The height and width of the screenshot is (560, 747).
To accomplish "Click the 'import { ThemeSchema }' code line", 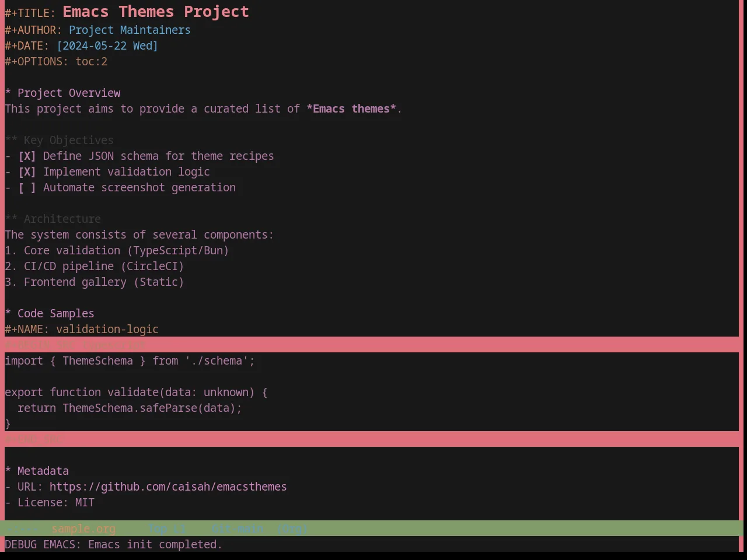I will point(130,360).
